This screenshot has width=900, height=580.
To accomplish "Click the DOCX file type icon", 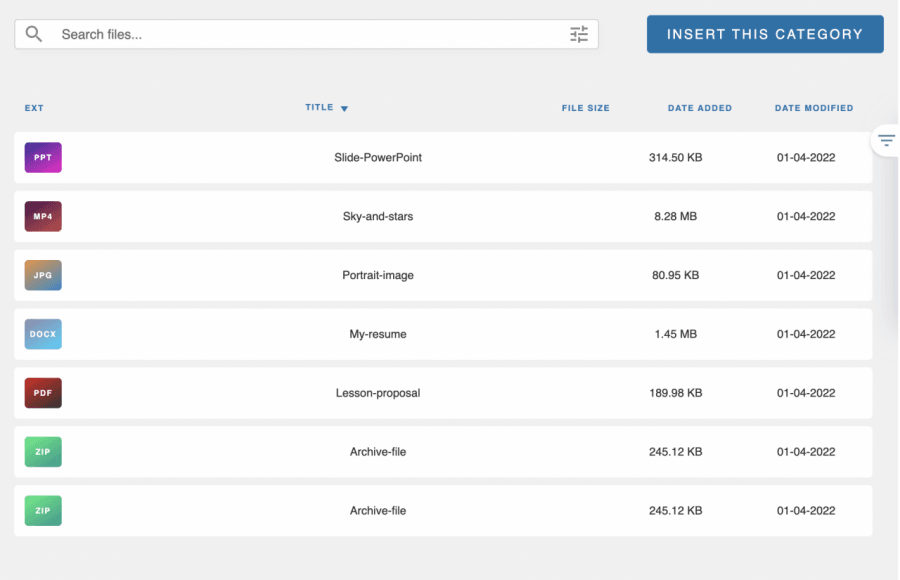I will [43, 334].
